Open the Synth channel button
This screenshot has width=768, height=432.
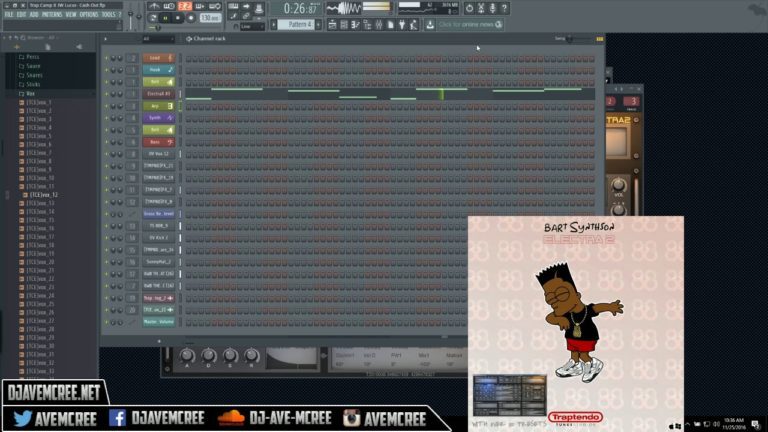[x=158, y=118]
